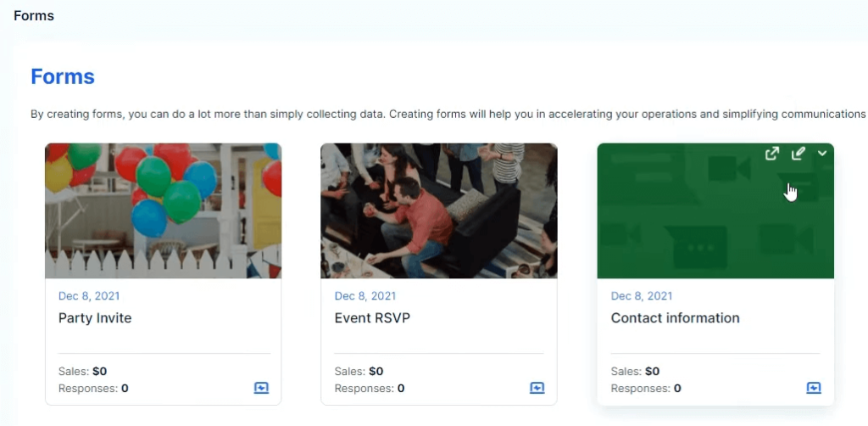
Task: Open Contact information form in new window
Action: [x=771, y=154]
